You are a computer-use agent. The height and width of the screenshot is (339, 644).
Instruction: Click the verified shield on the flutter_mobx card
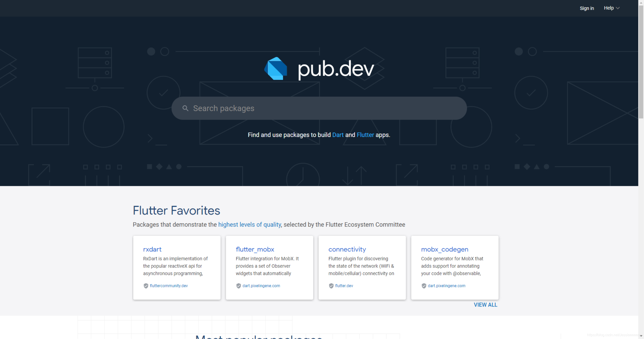(238, 286)
